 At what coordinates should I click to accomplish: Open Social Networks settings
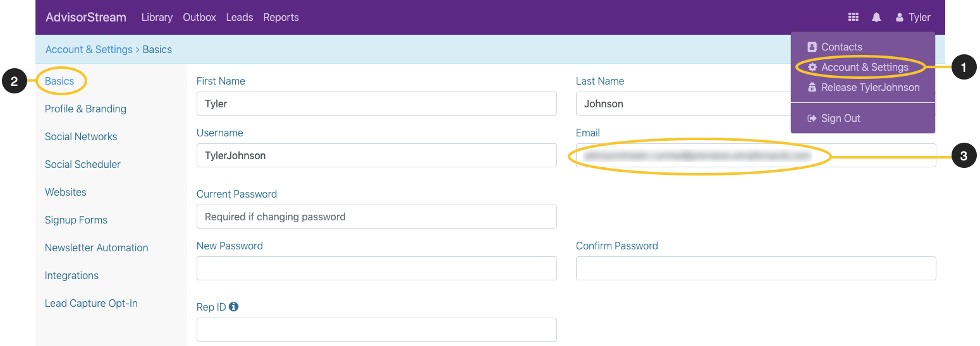(81, 136)
